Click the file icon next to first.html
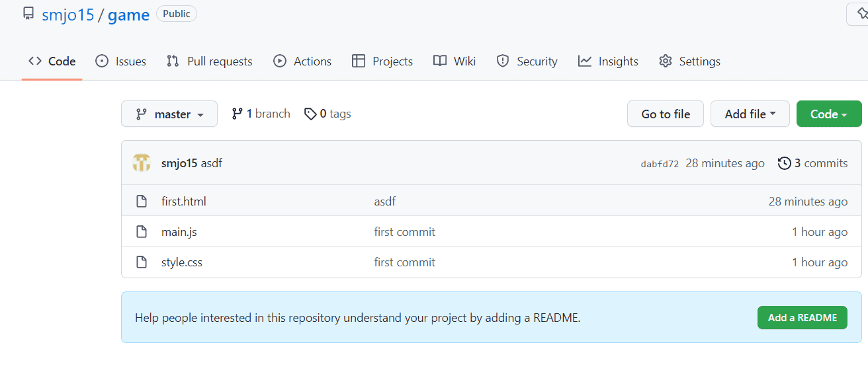Viewport: 868px width, 378px height. (x=141, y=202)
